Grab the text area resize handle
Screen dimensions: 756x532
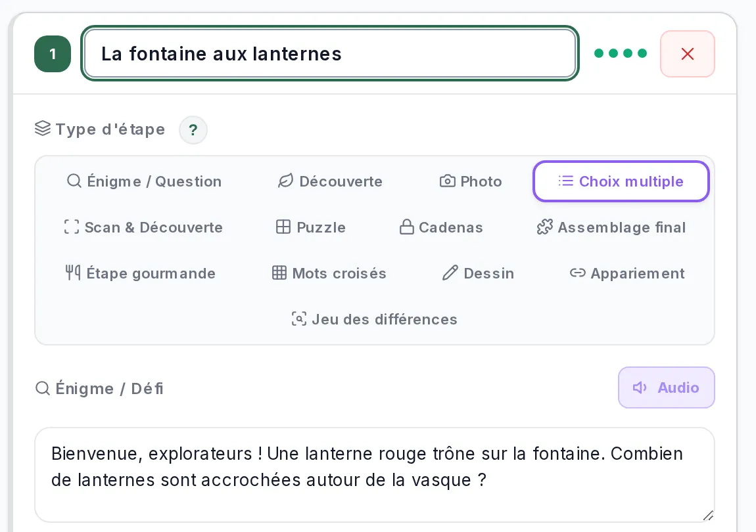708,516
